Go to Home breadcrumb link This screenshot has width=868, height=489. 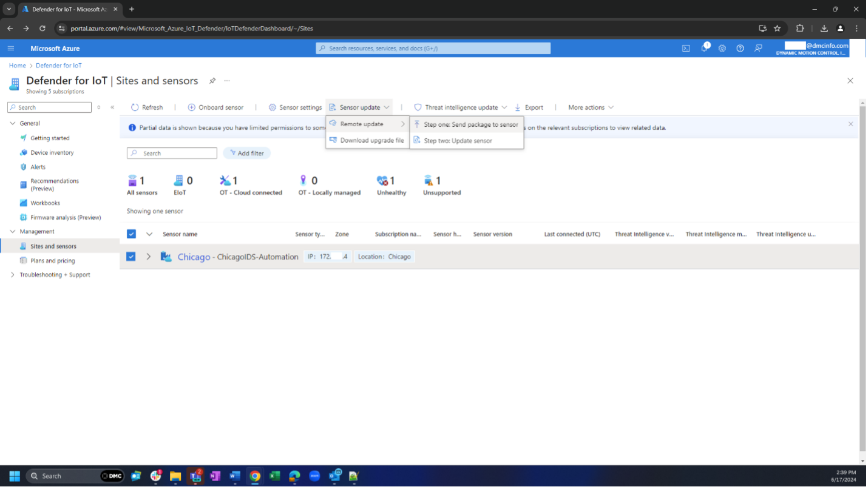(17, 66)
